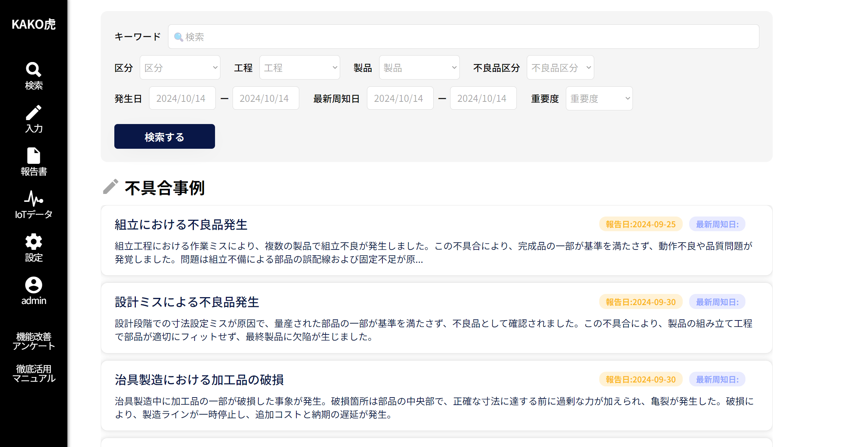
Task: Click the admin user avatar icon
Action: [33, 285]
